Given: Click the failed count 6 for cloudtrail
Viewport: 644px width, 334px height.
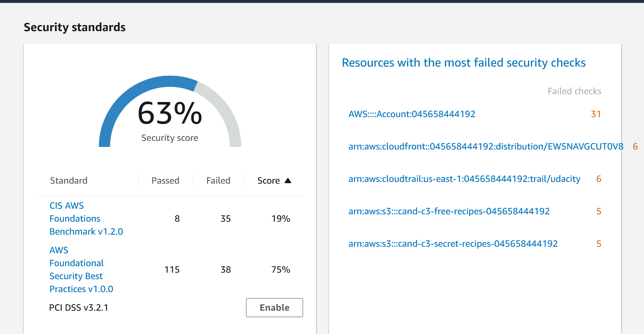Looking at the screenshot, I should coord(599,179).
